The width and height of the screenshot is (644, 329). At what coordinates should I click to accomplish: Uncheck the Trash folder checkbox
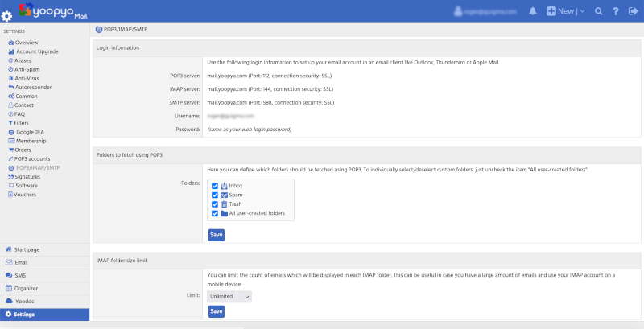pyautogui.click(x=215, y=204)
